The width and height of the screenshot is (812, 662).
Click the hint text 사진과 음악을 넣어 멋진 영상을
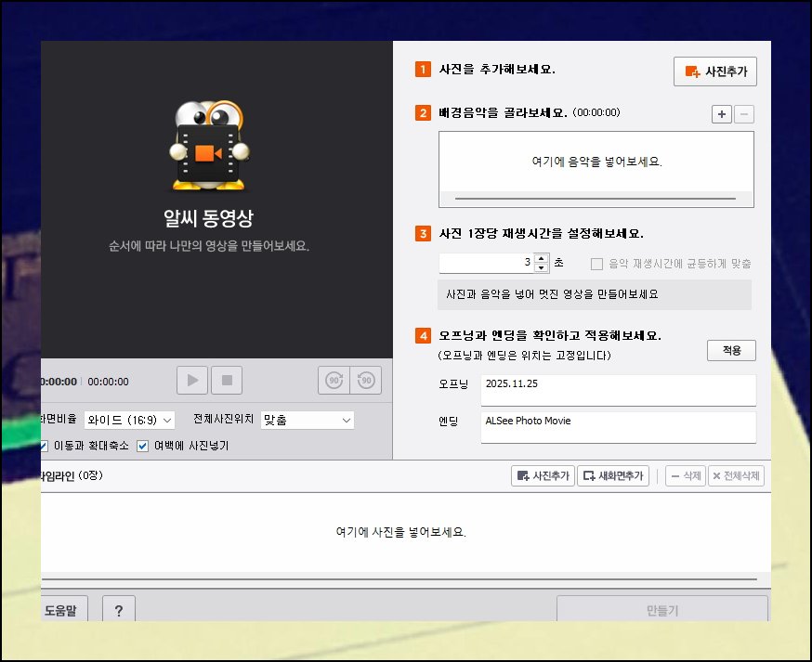point(552,294)
